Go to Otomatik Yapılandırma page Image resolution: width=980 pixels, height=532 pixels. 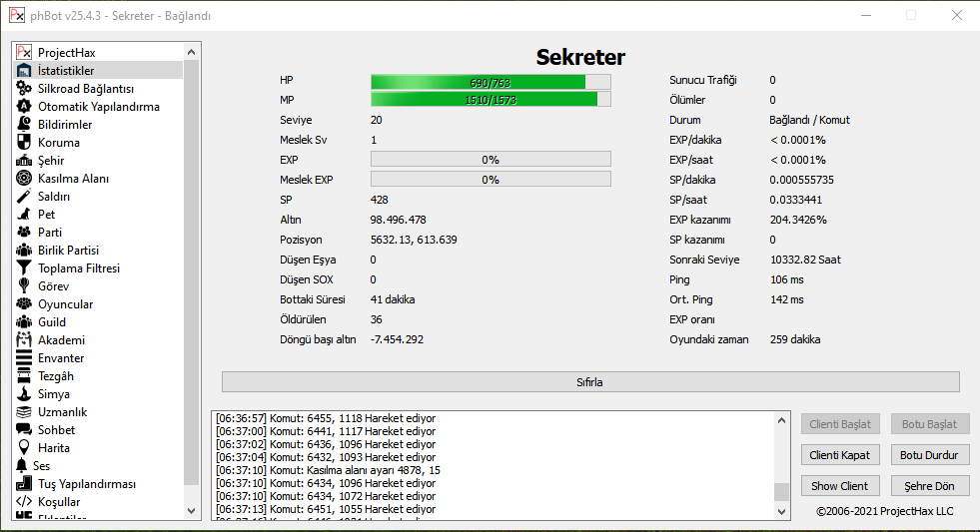[98, 107]
